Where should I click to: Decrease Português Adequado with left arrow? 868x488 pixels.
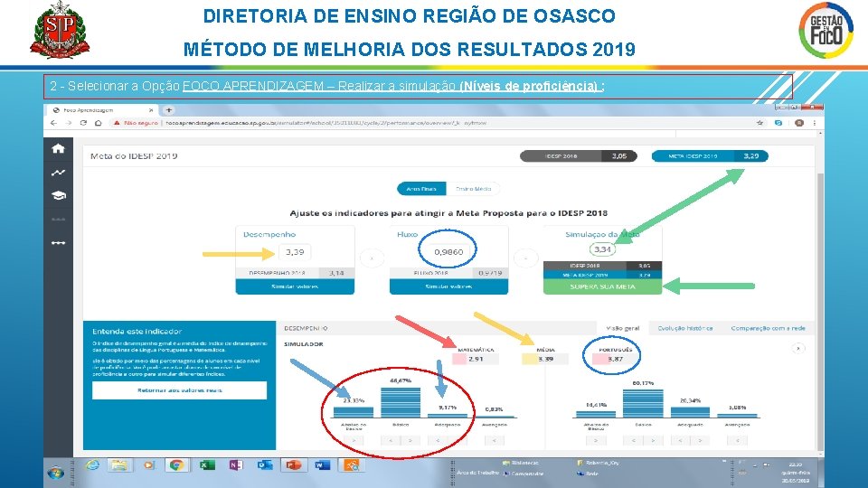(680, 440)
